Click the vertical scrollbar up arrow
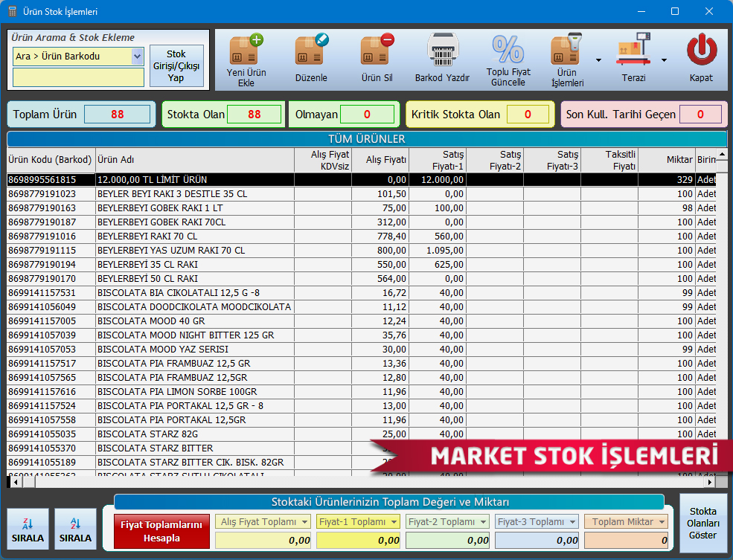 723,154
